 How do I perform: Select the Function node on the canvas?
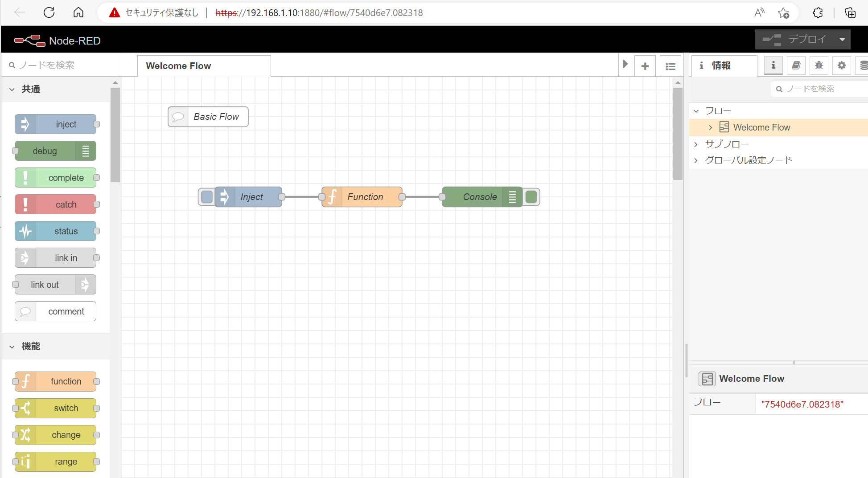tap(365, 197)
